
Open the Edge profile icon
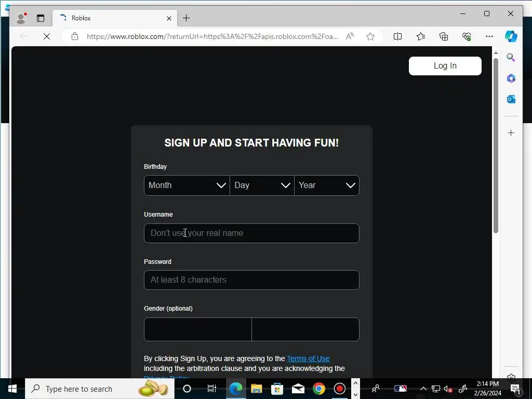coord(21,18)
